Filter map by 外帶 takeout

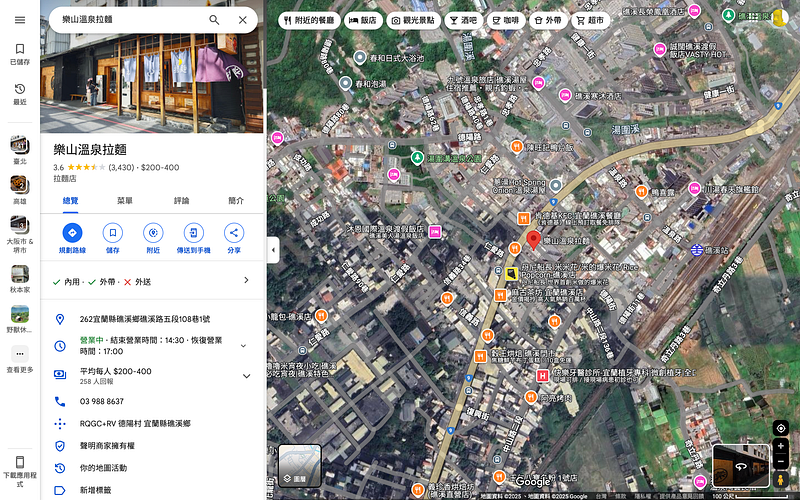click(x=548, y=20)
